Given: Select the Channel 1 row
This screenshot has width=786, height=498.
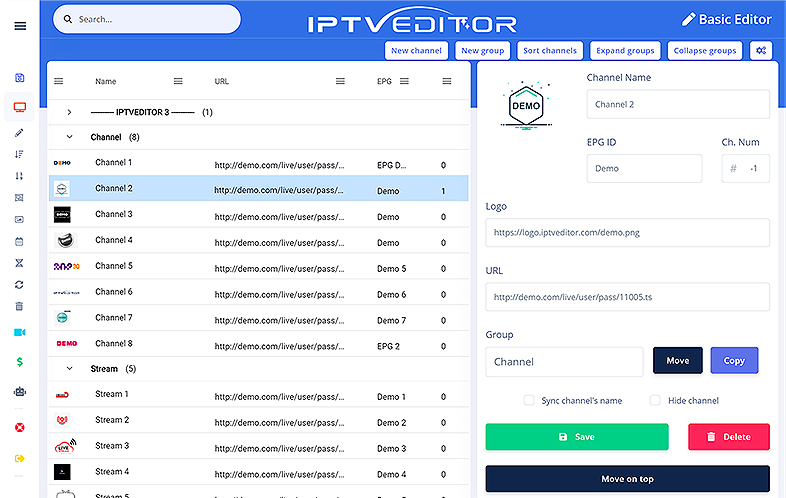Looking at the screenshot, I should click(x=259, y=163).
